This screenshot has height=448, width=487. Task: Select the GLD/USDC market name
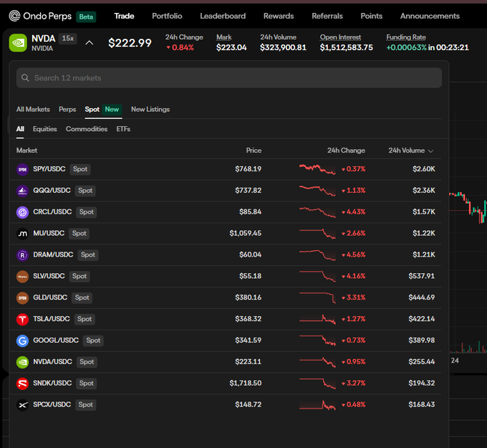point(50,297)
